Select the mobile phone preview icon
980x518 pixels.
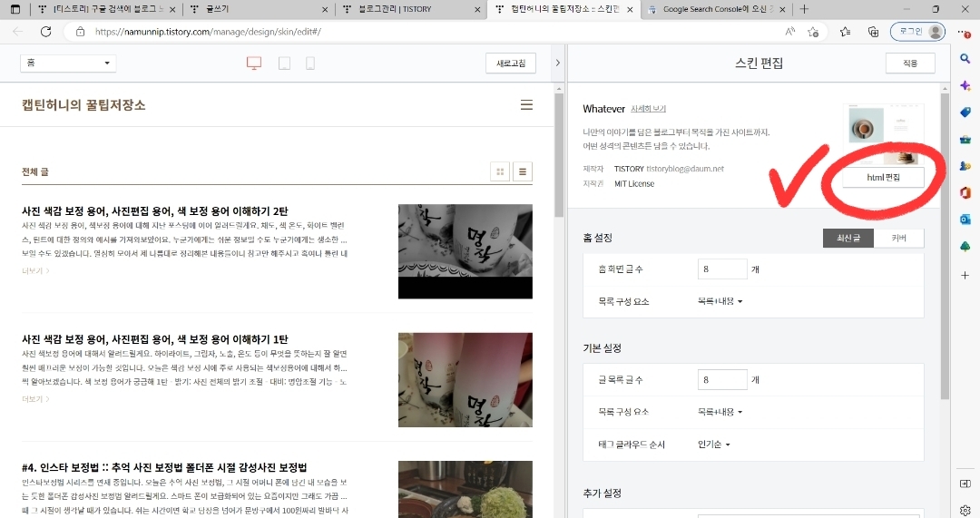tap(310, 64)
